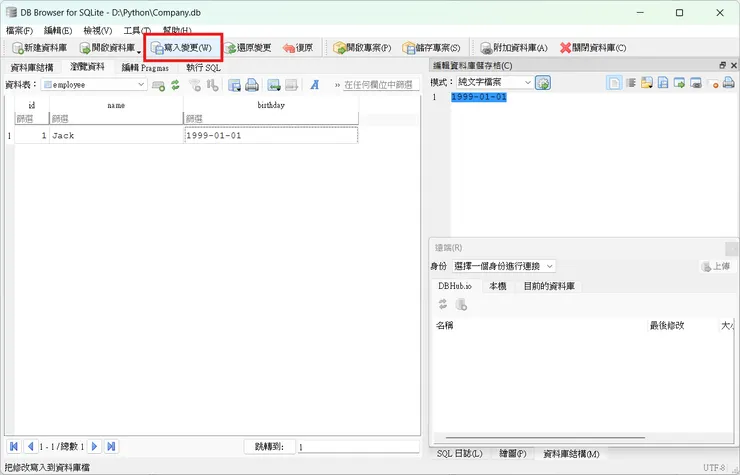This screenshot has width=740, height=475.
Task: Click the 還原變更 toolbar button
Action: (248, 48)
